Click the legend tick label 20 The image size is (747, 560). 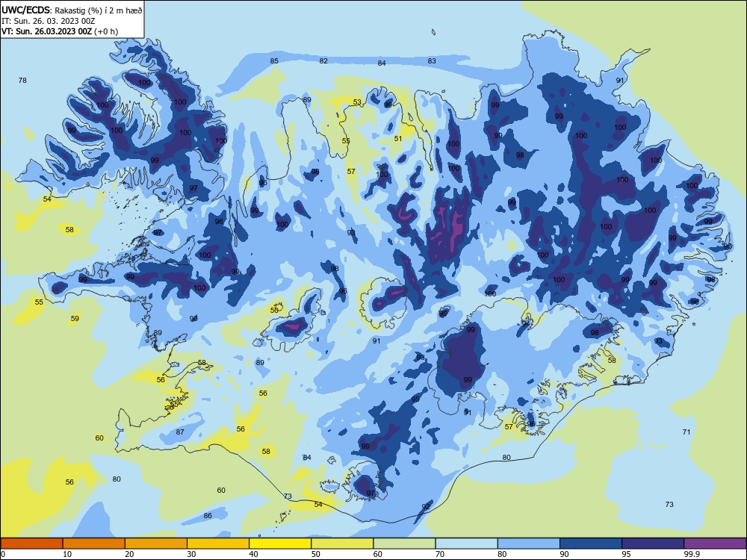click(x=129, y=554)
